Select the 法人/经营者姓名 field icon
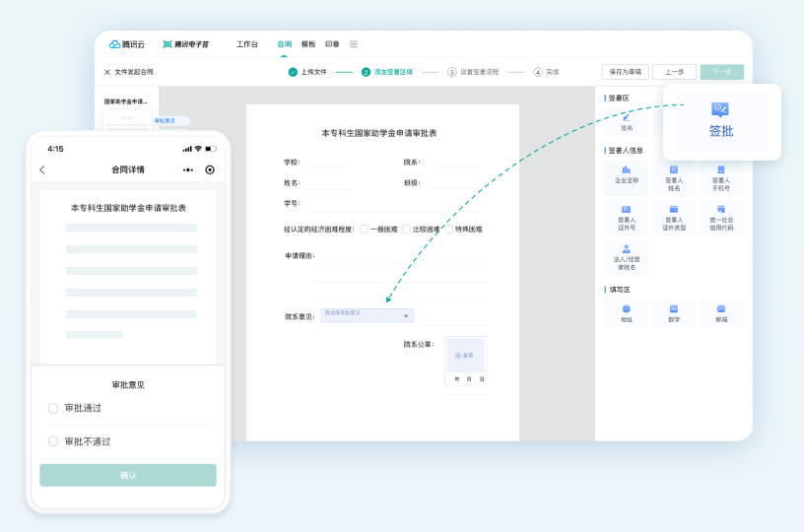The width and height of the screenshot is (804, 532). [x=627, y=250]
